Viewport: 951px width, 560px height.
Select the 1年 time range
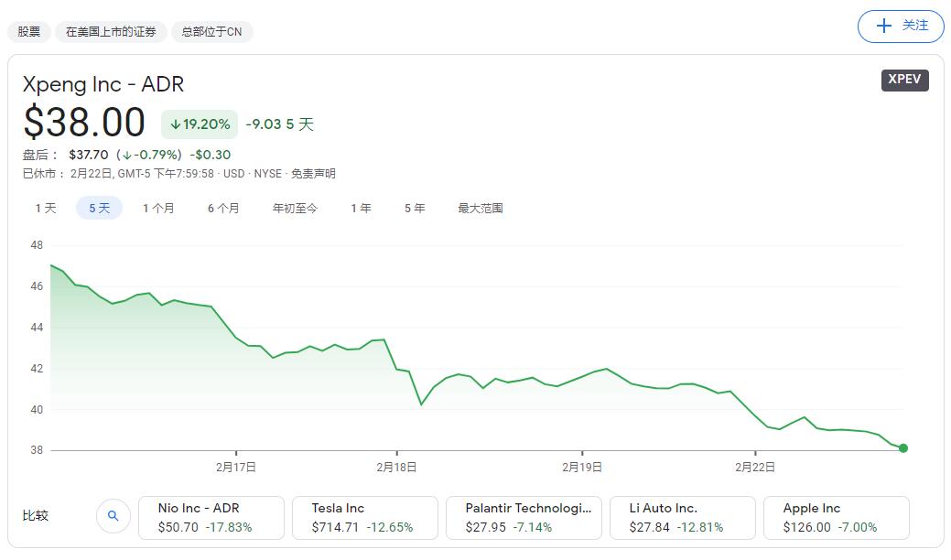click(361, 208)
